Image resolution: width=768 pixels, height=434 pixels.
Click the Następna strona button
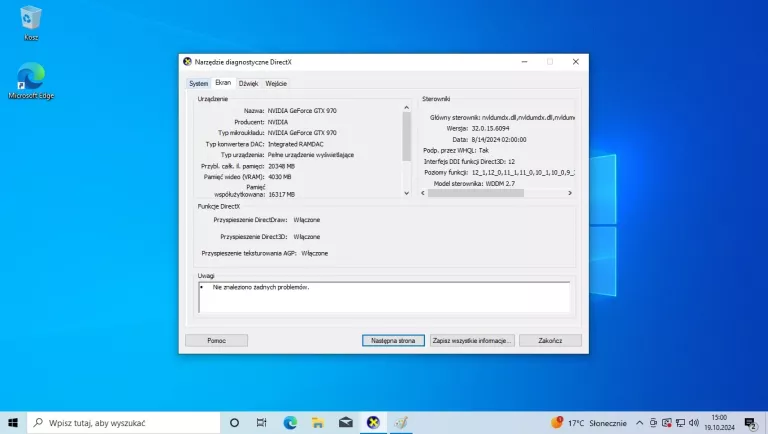click(x=393, y=340)
